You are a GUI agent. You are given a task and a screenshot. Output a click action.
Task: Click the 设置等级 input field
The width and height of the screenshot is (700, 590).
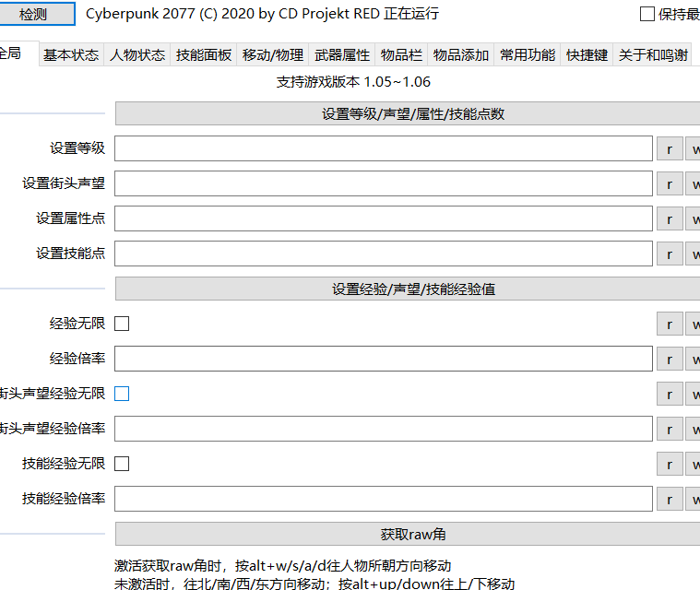[x=383, y=148]
